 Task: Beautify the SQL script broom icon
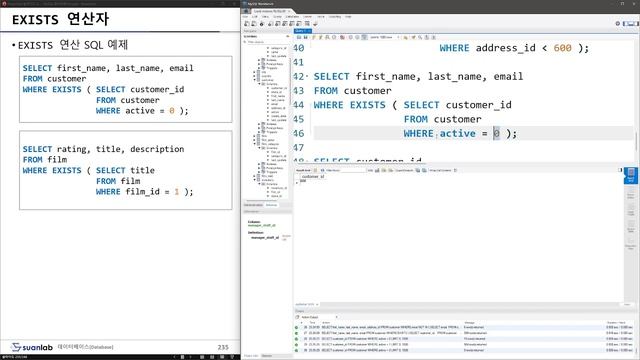click(413, 37)
